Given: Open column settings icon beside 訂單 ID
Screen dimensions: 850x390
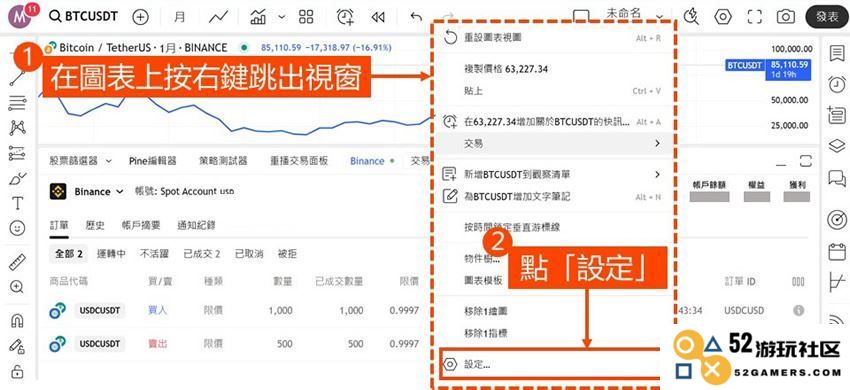Looking at the screenshot, I should click(x=798, y=282).
